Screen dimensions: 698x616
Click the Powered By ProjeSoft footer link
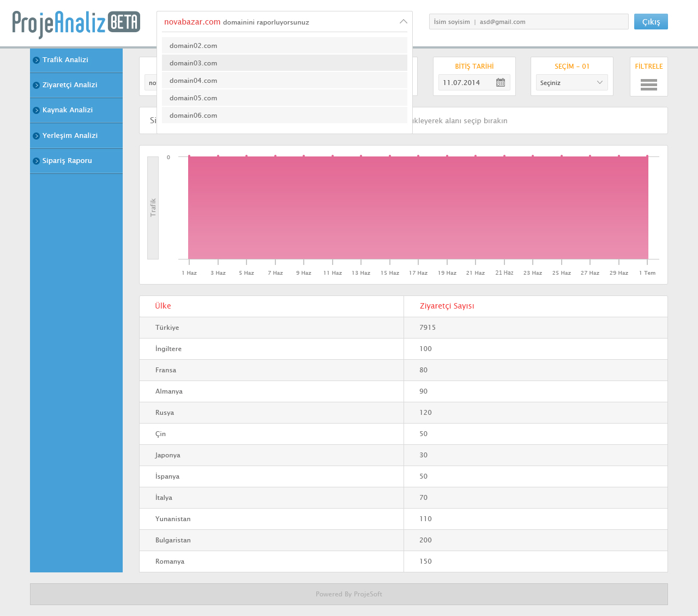349,594
